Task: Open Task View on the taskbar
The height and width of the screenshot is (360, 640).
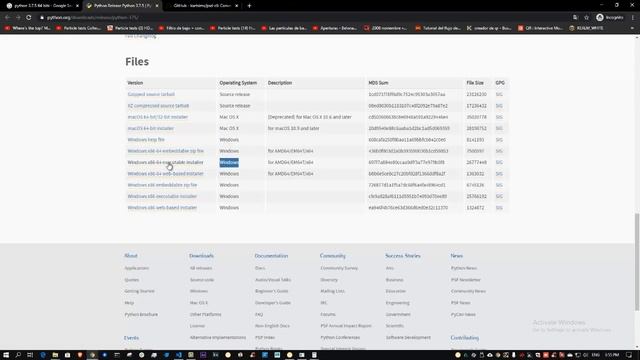Action: point(30,355)
